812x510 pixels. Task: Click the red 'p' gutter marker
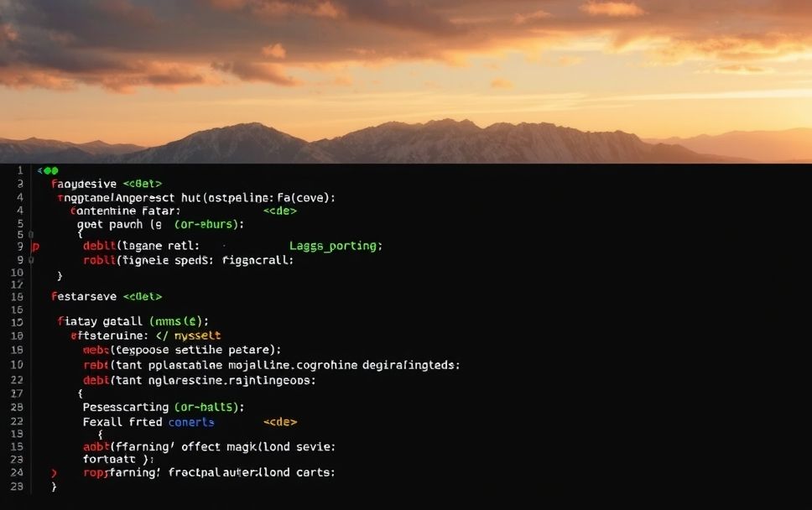35,247
